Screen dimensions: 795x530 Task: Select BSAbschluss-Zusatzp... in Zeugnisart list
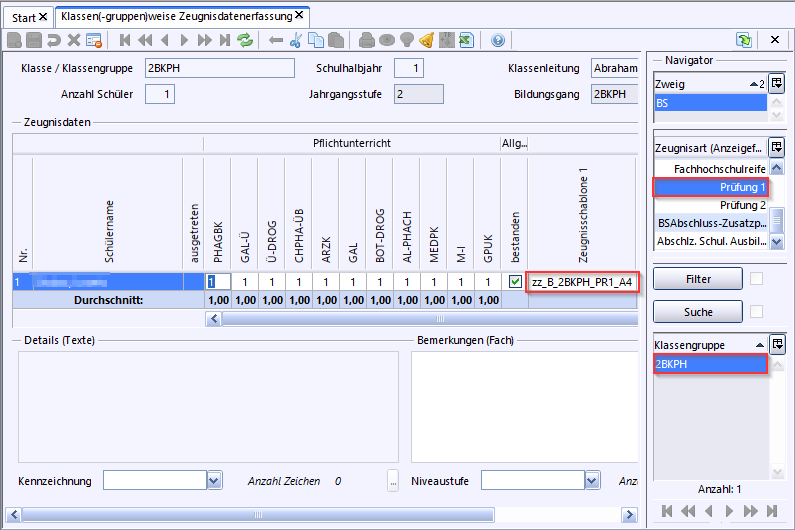click(x=711, y=223)
